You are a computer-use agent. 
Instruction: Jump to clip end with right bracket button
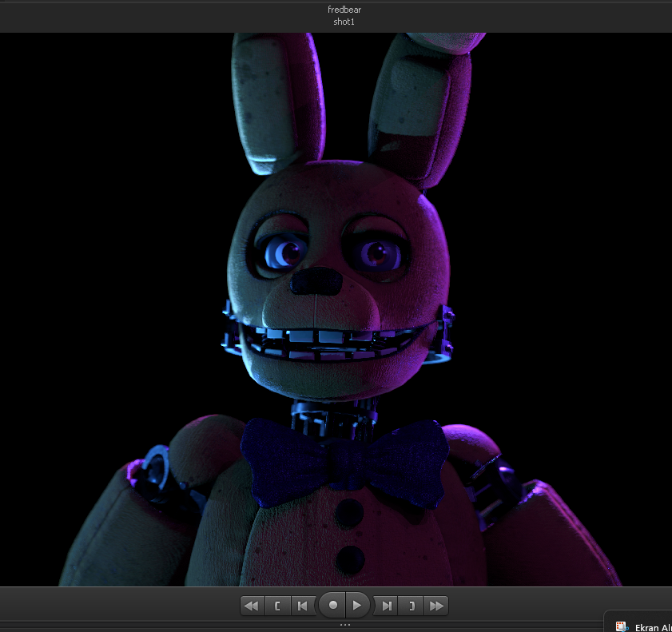(x=411, y=606)
